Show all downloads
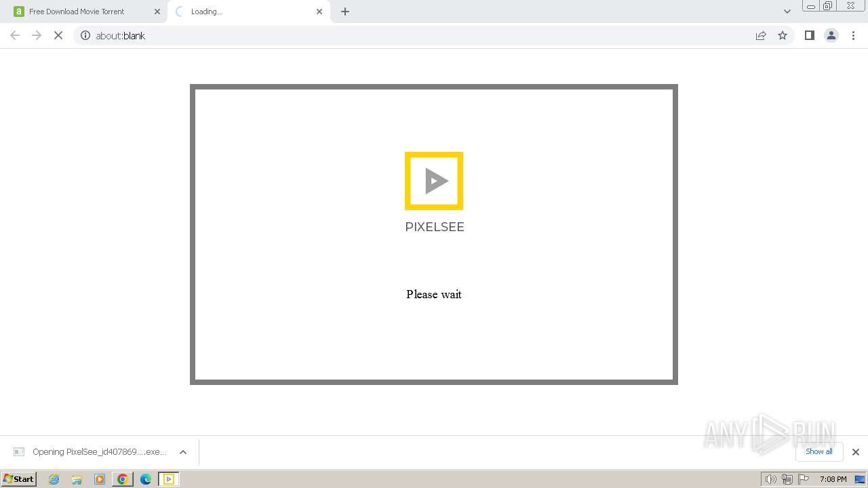The image size is (868, 488). [x=819, y=451]
